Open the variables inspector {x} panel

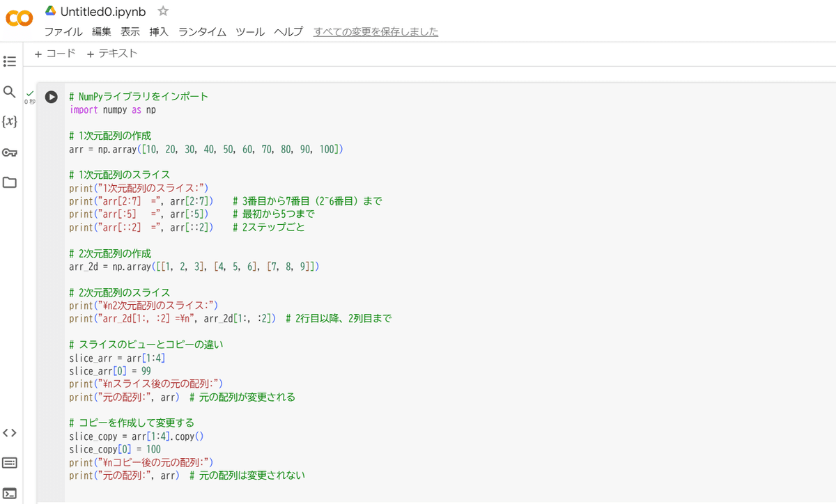(x=10, y=122)
